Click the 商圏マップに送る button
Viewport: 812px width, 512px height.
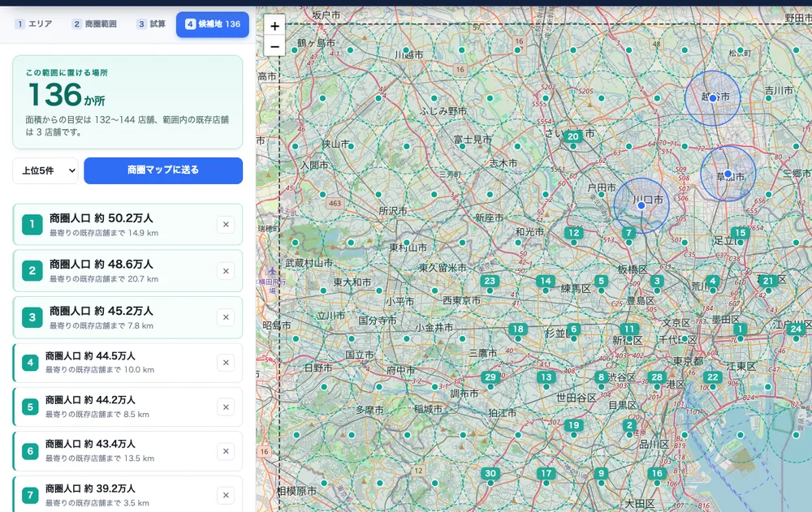click(x=163, y=170)
